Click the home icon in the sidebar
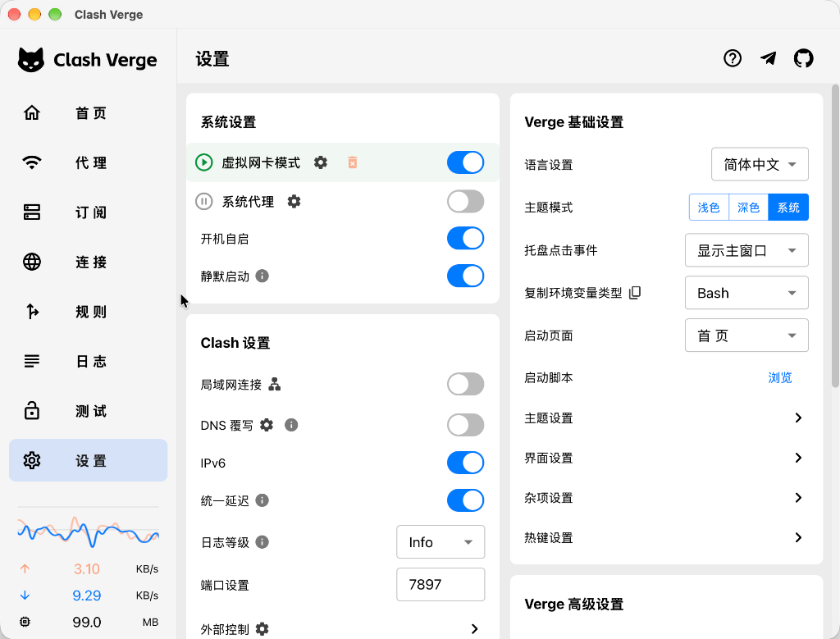The height and width of the screenshot is (639, 840). coord(32,112)
